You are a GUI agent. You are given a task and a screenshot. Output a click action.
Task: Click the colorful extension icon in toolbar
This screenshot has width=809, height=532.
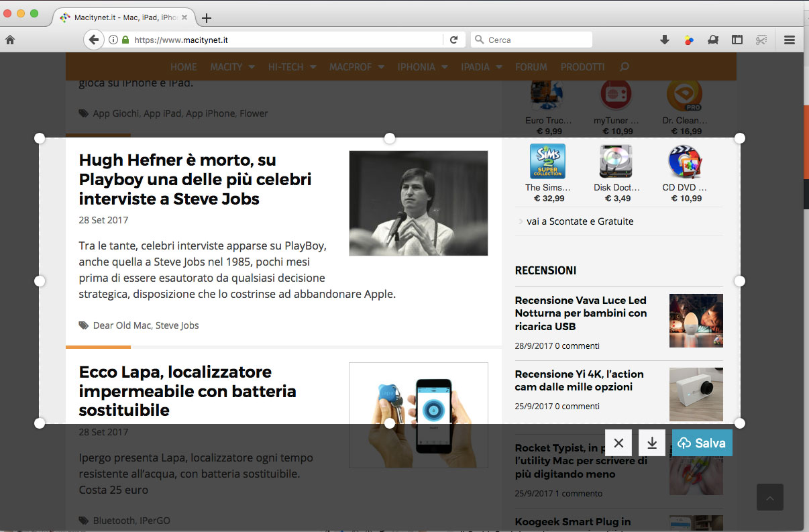pos(689,40)
